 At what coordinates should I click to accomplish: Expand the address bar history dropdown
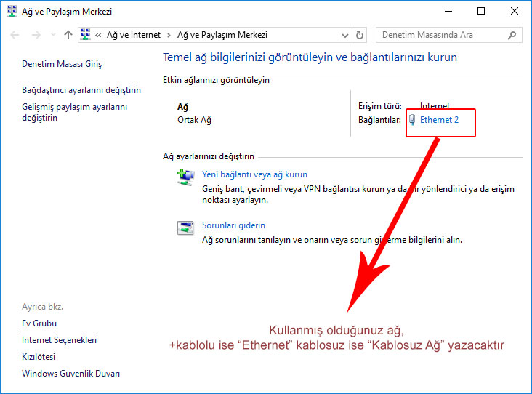point(344,35)
